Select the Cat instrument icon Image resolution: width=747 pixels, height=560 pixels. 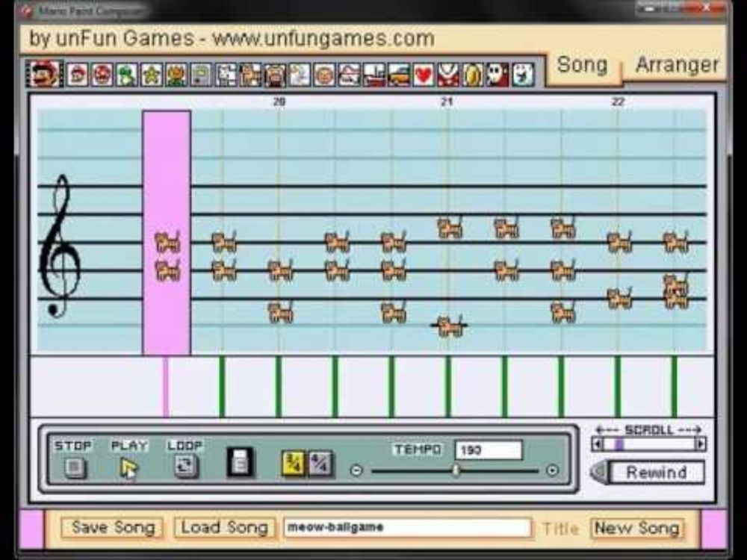click(250, 75)
